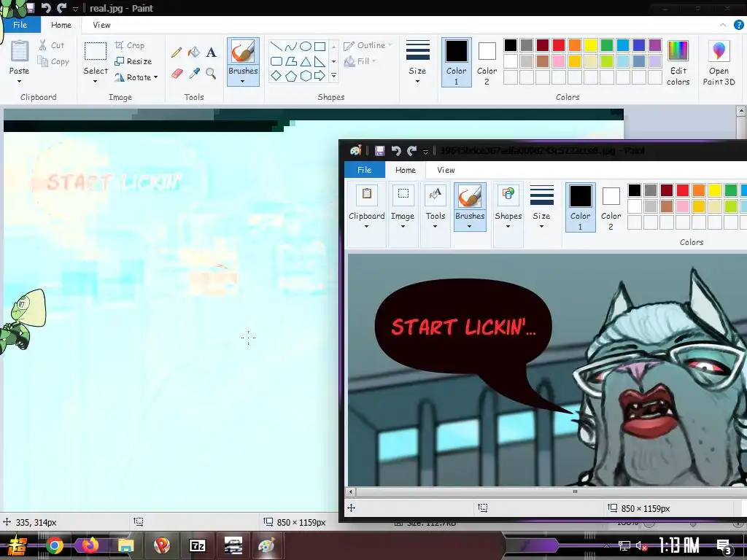This screenshot has height=560, width=747.
Task: Click scroll up arrow in real.jpg Paint
Action: (x=741, y=112)
